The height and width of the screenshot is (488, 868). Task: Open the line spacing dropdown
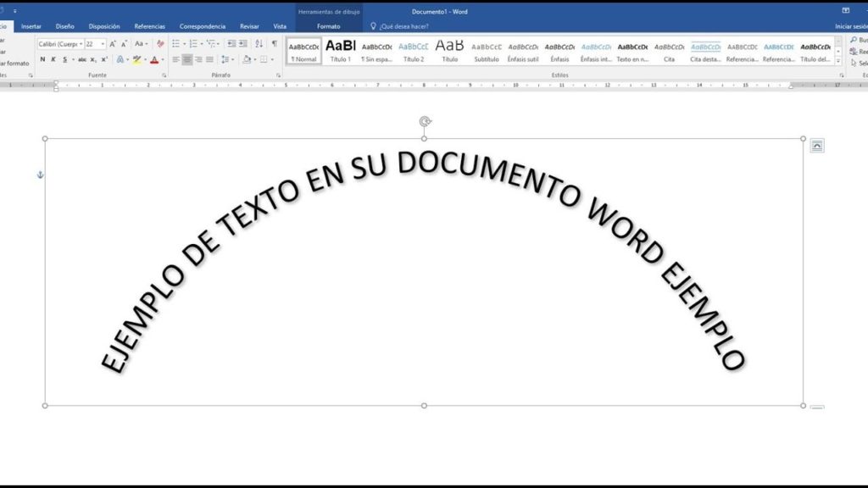[226, 59]
